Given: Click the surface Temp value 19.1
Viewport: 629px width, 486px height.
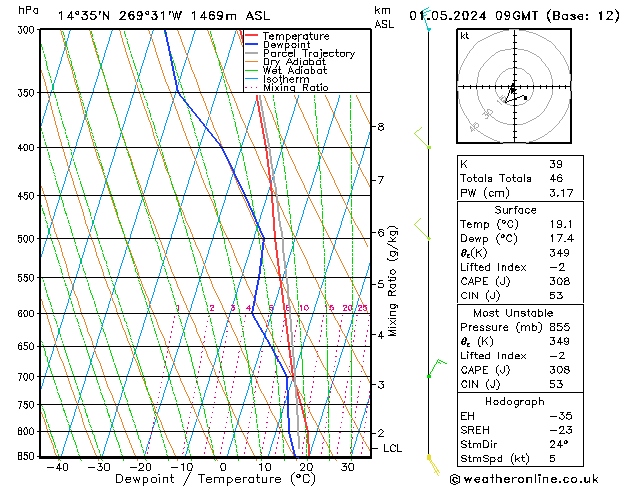Looking at the screenshot, I should tap(561, 224).
